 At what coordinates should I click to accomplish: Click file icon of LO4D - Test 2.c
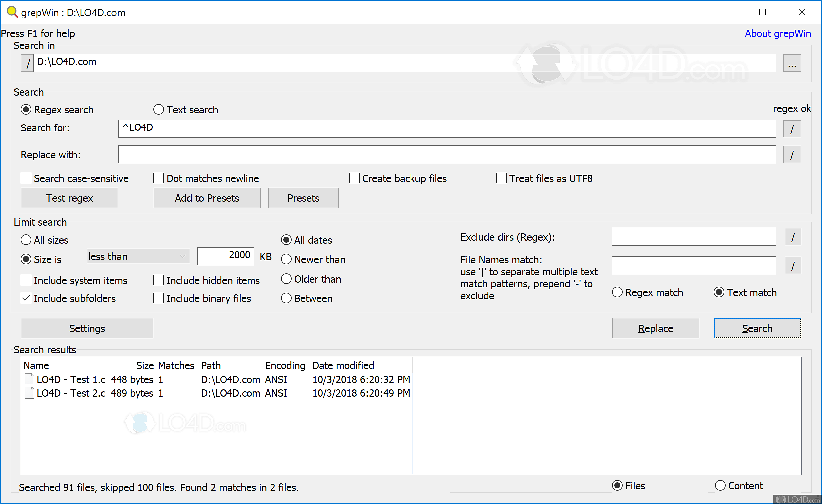29,393
